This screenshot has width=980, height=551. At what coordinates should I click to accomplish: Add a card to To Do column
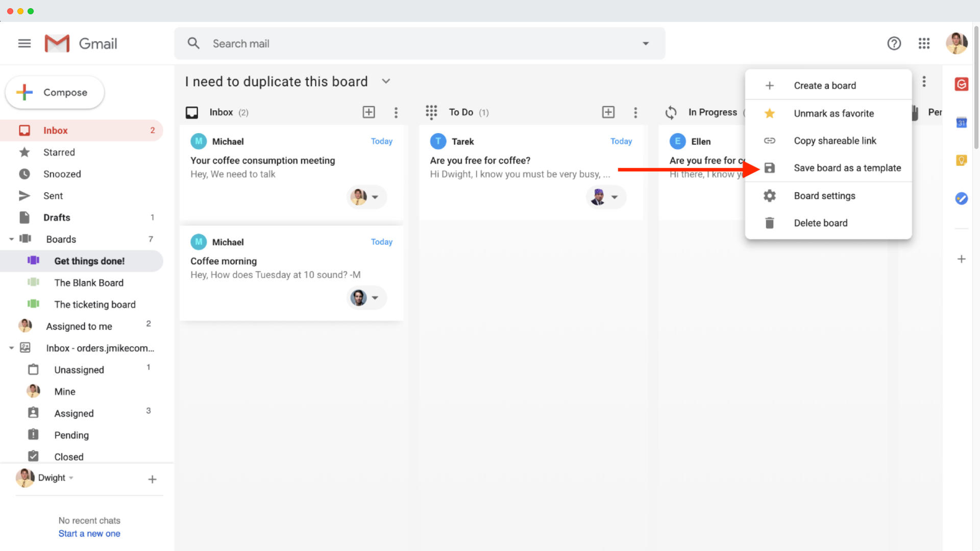tap(608, 112)
